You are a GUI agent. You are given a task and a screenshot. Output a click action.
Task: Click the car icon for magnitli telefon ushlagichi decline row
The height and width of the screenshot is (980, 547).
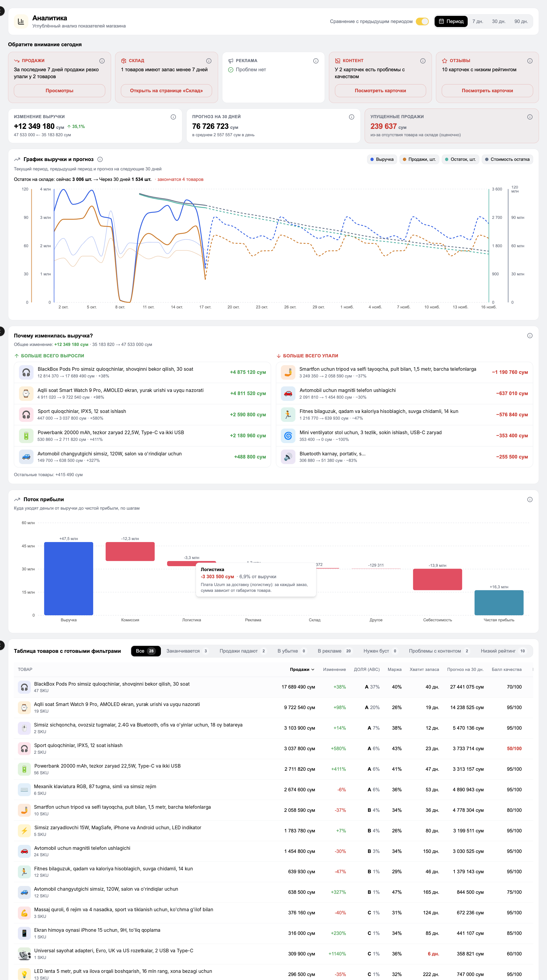point(288,393)
